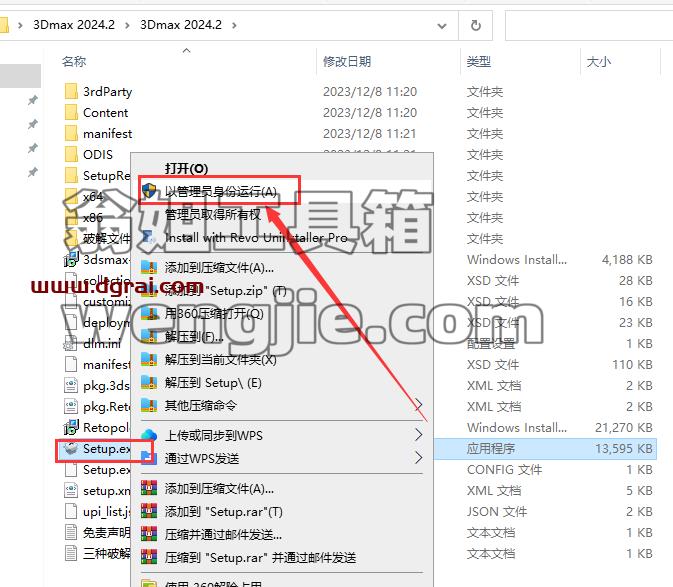
Task: Click the 360 zip icon beside 解压到当前文件夹(X)
Action: pos(149,359)
